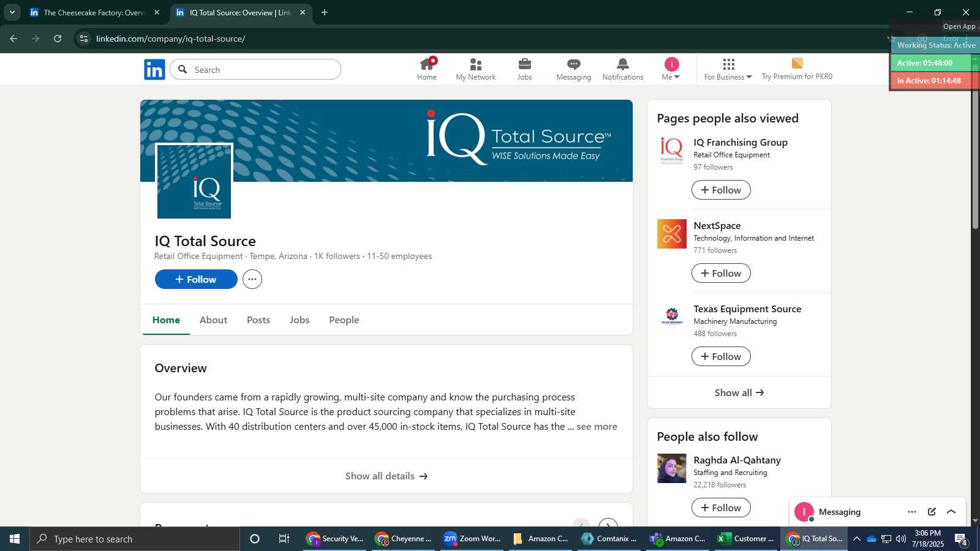
Task: Click Show all pages link
Action: pos(739,392)
